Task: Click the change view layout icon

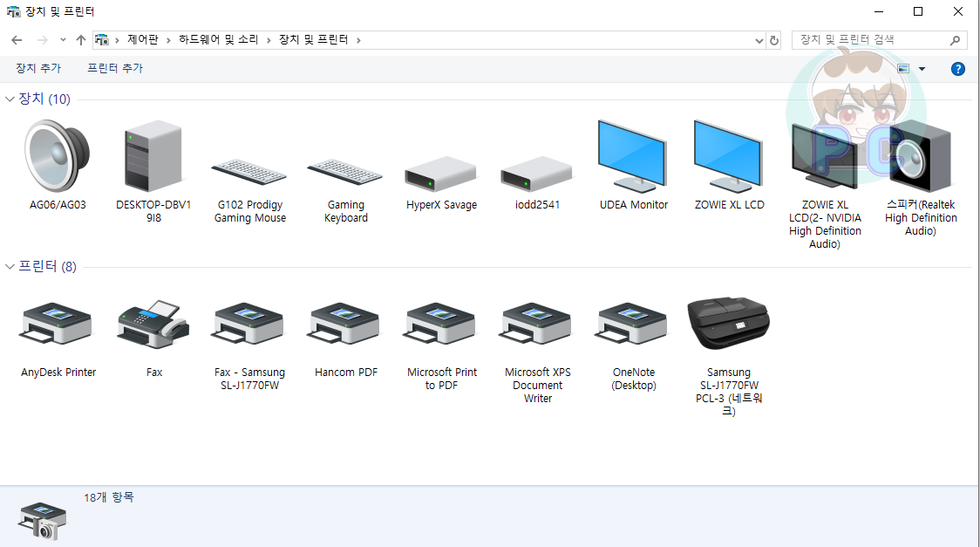Action: click(903, 69)
